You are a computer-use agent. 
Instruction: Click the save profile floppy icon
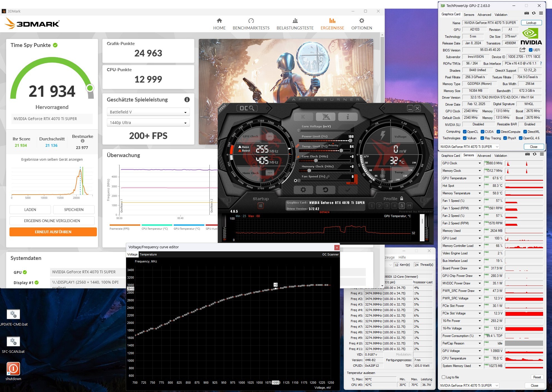pyautogui.click(x=409, y=206)
